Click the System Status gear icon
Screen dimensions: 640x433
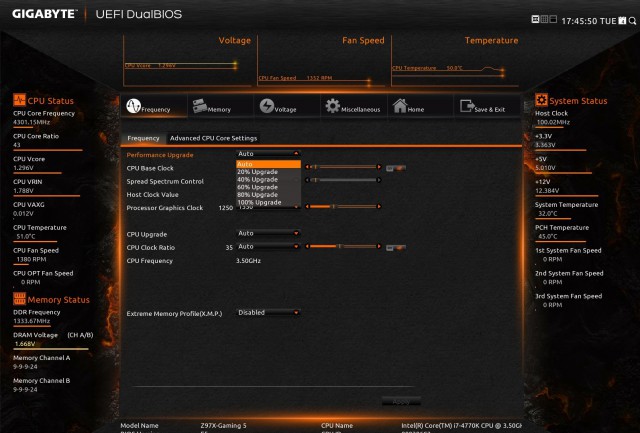click(x=541, y=100)
